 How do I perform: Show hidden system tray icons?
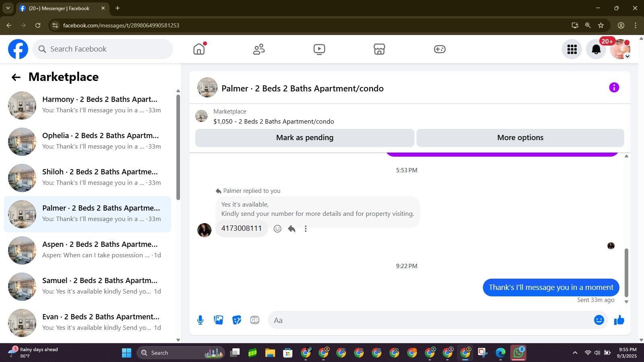(x=575, y=353)
